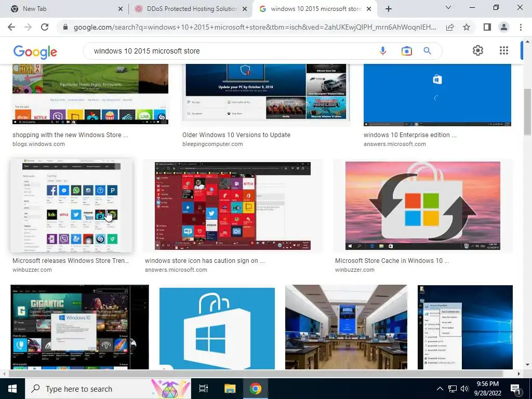Go back to the previous page
532x399 pixels.
(x=11, y=27)
